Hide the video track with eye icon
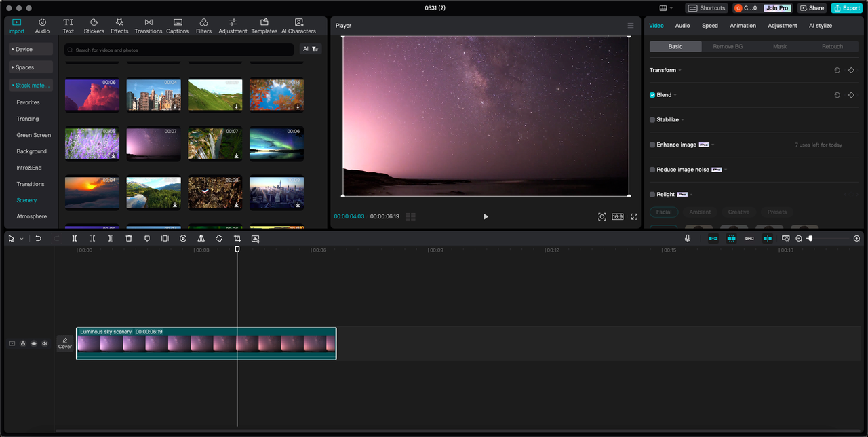The height and width of the screenshot is (437, 868). coord(34,343)
